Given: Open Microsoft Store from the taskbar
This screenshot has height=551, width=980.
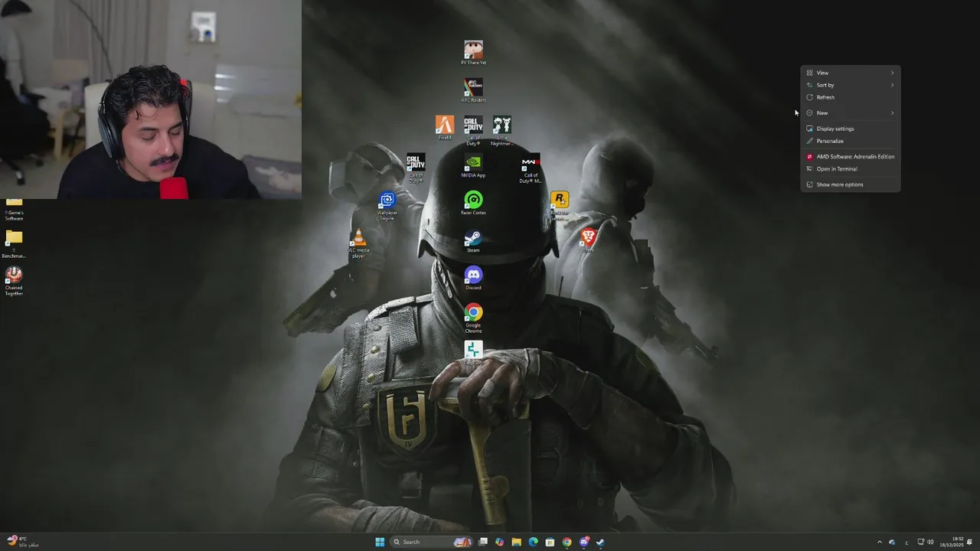Looking at the screenshot, I should [550, 542].
